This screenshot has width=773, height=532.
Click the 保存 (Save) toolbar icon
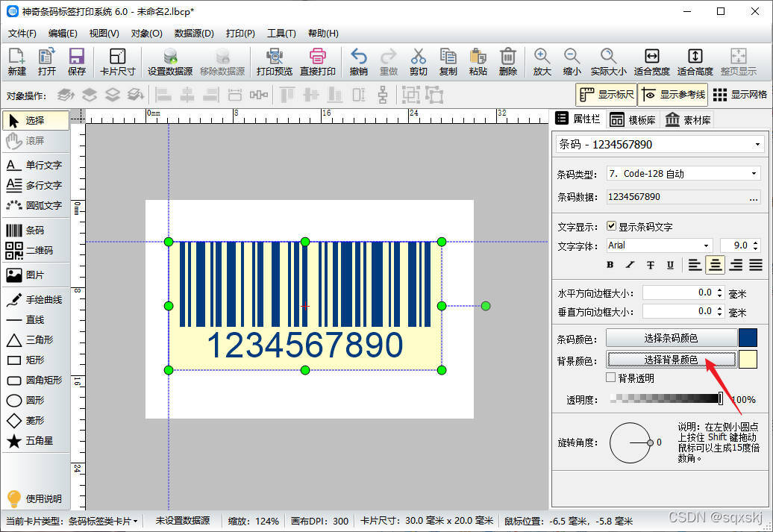tap(76, 61)
